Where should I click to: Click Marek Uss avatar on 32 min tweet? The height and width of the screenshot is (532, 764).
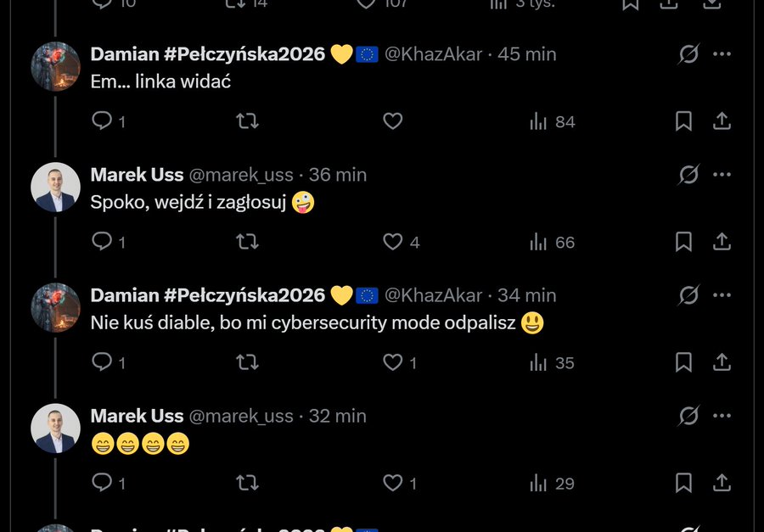point(56,428)
